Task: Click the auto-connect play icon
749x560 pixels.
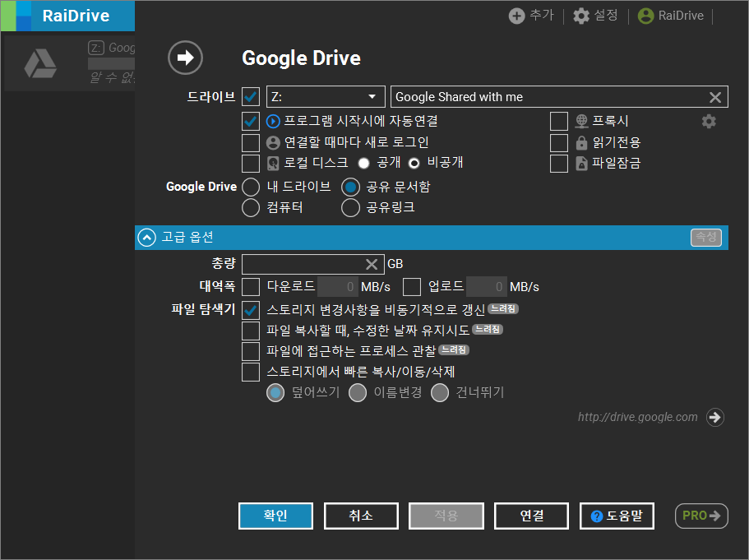Action: [273, 122]
